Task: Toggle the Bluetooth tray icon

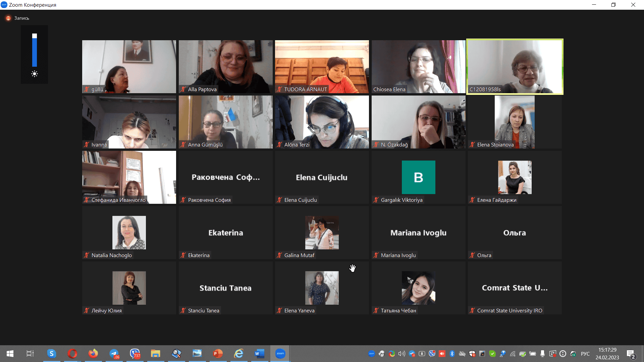Action: point(452,354)
